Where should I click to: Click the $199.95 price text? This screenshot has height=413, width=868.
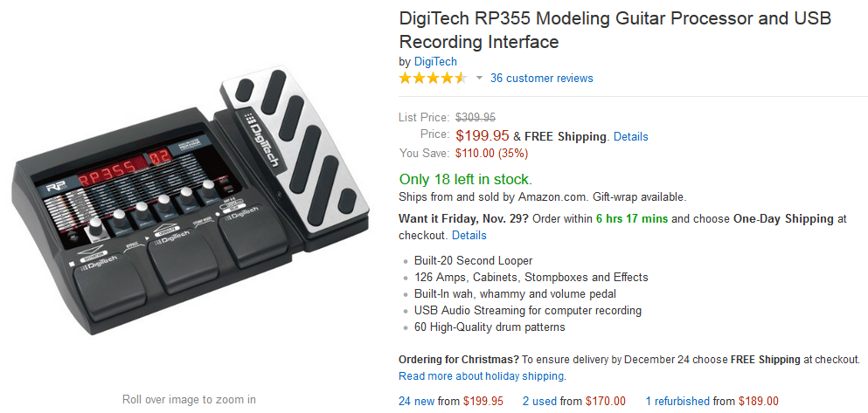point(483,135)
